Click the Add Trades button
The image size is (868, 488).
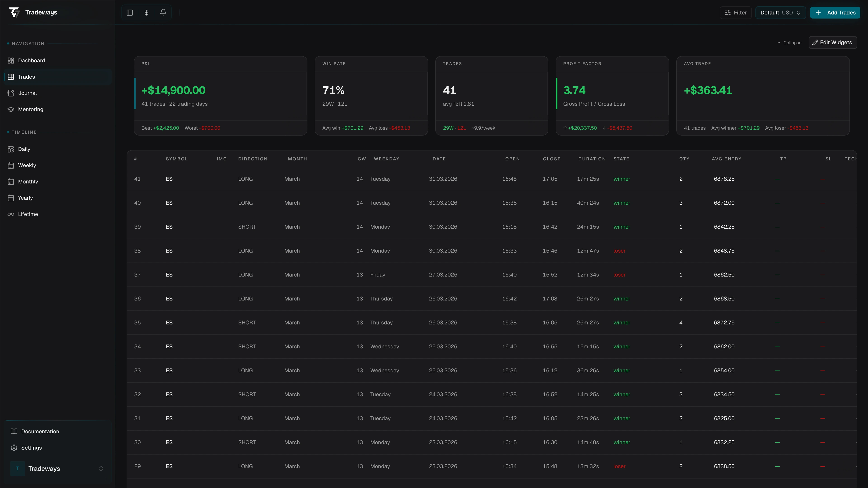point(835,12)
